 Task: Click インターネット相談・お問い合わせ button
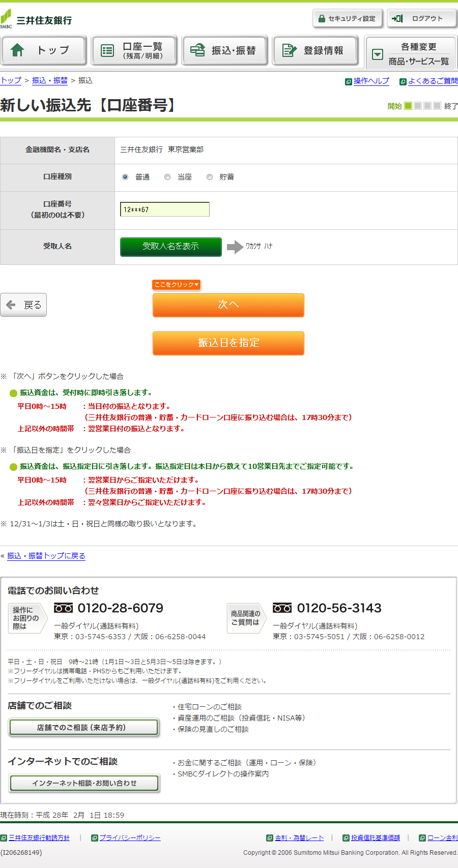click(x=84, y=783)
